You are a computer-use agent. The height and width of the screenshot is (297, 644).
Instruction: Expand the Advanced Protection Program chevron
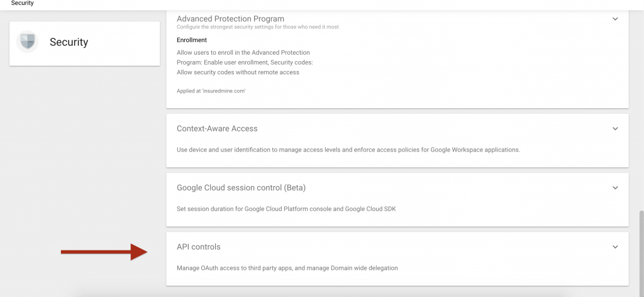click(615, 19)
